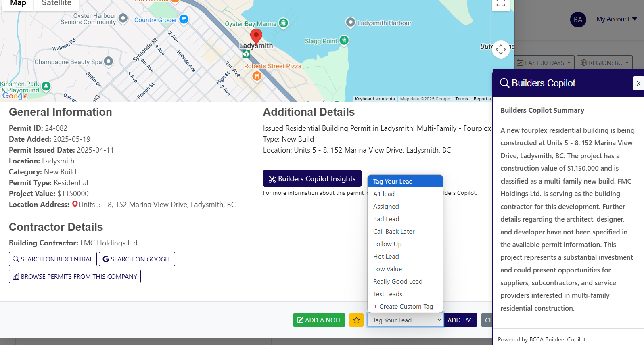Click the red Ladysmith location pin
The height and width of the screenshot is (345, 644).
[256, 36]
